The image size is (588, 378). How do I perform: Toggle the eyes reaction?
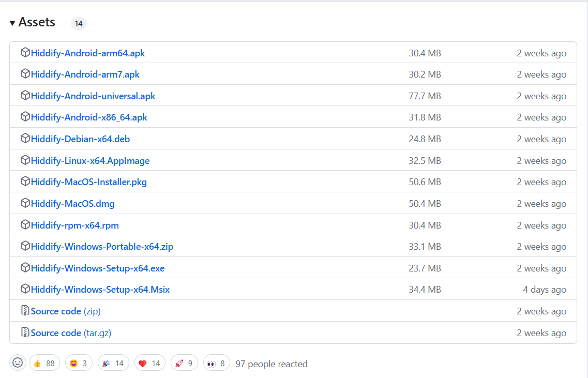[x=217, y=364]
